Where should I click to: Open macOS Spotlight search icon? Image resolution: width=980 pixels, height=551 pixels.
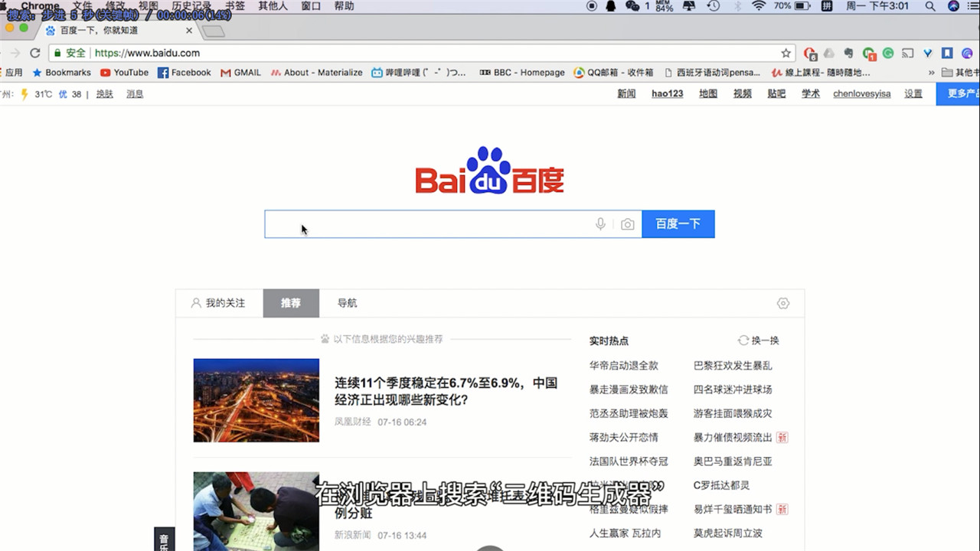[929, 6]
